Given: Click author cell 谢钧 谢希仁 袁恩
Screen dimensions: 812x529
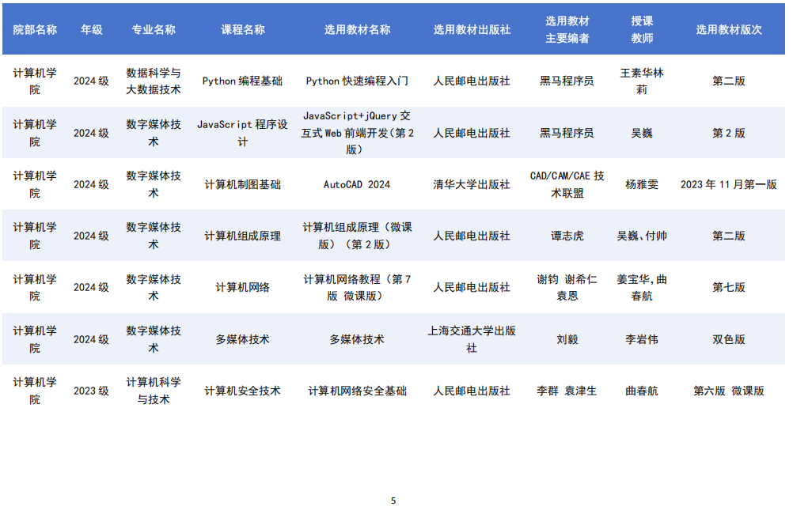Looking at the screenshot, I should (x=567, y=287).
